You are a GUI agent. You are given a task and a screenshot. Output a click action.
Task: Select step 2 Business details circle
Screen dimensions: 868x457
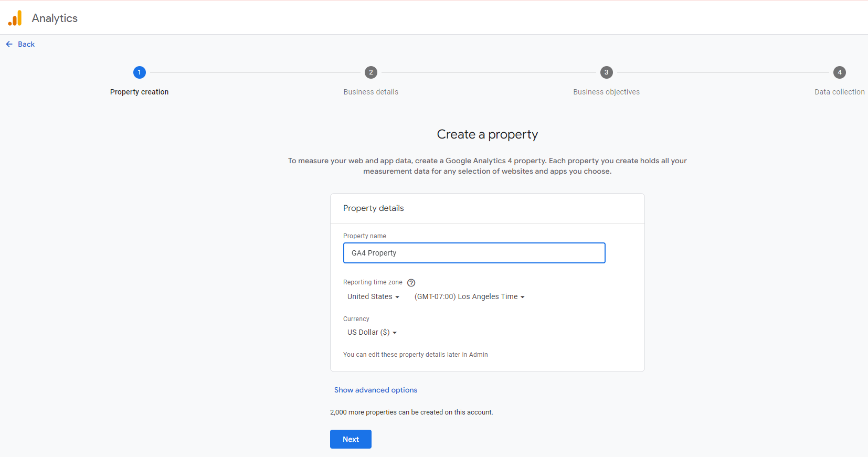tap(371, 72)
